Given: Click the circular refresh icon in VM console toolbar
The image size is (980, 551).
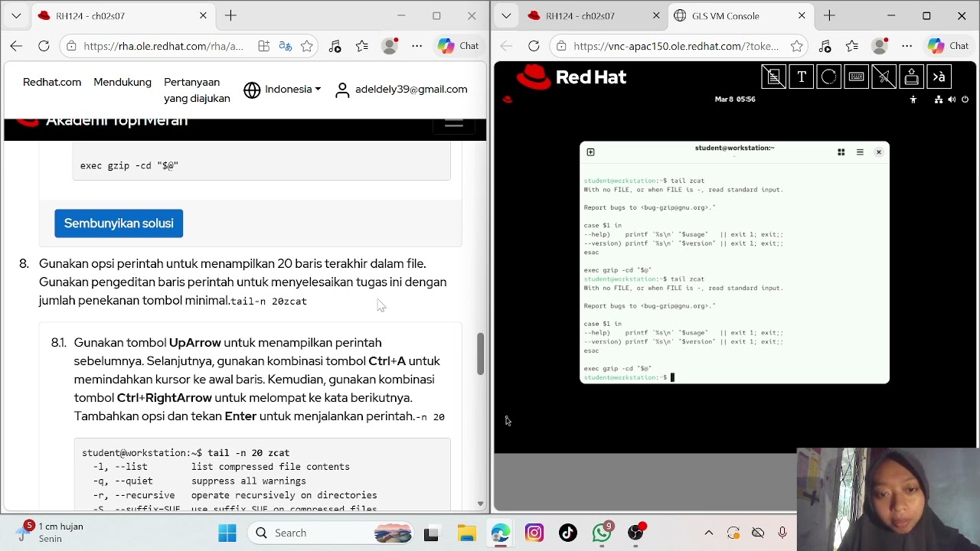Looking at the screenshot, I should tap(829, 77).
